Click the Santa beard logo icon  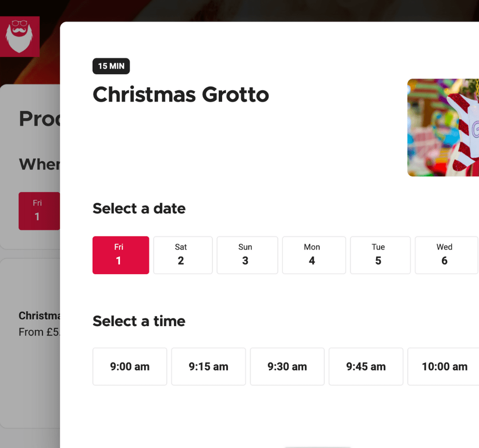[x=20, y=36]
